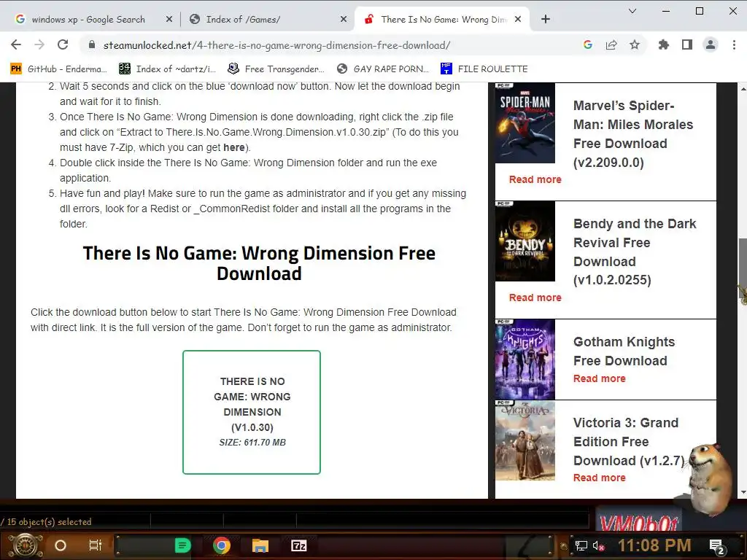Click the scrollbar down arrow

pyautogui.click(x=743, y=492)
